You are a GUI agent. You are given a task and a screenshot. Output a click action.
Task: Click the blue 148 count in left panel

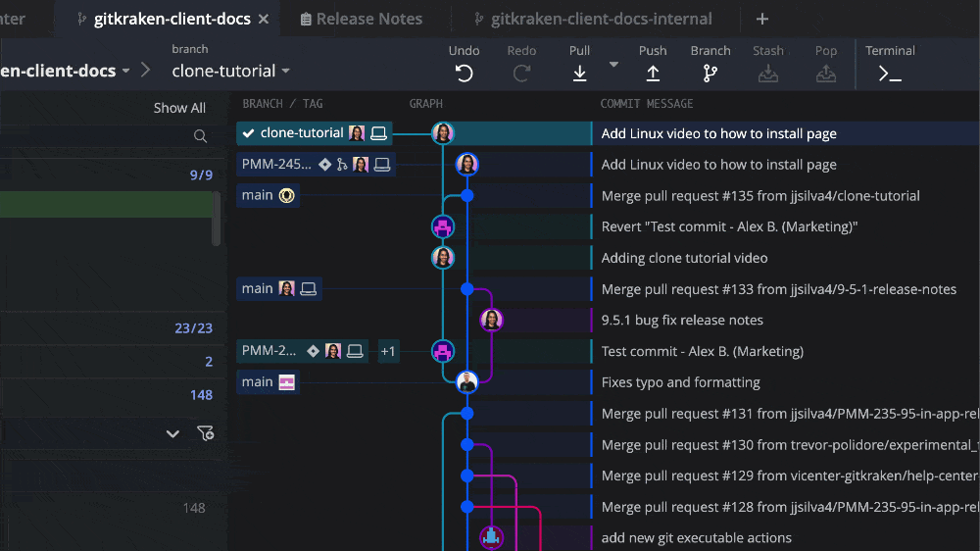click(x=201, y=395)
